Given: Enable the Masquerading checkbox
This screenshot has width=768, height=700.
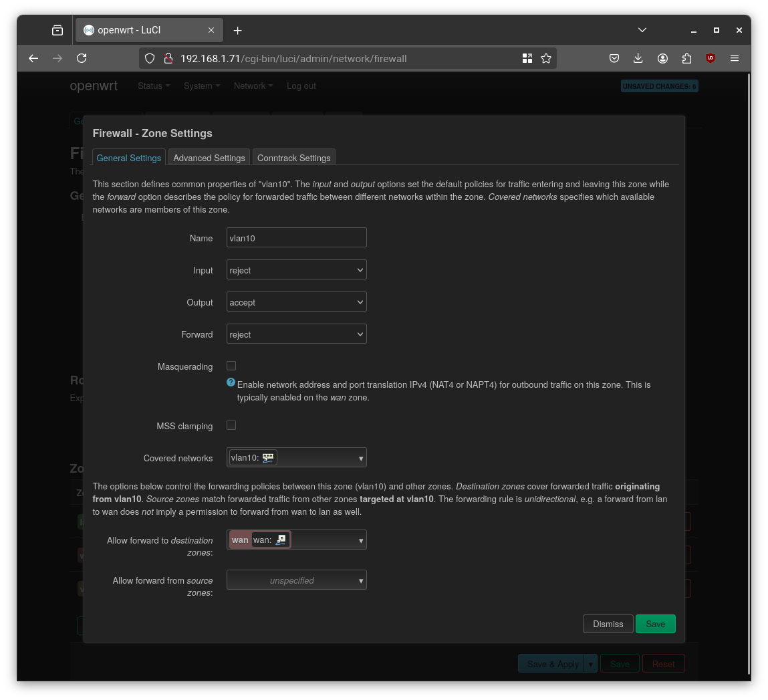Looking at the screenshot, I should [x=231, y=366].
